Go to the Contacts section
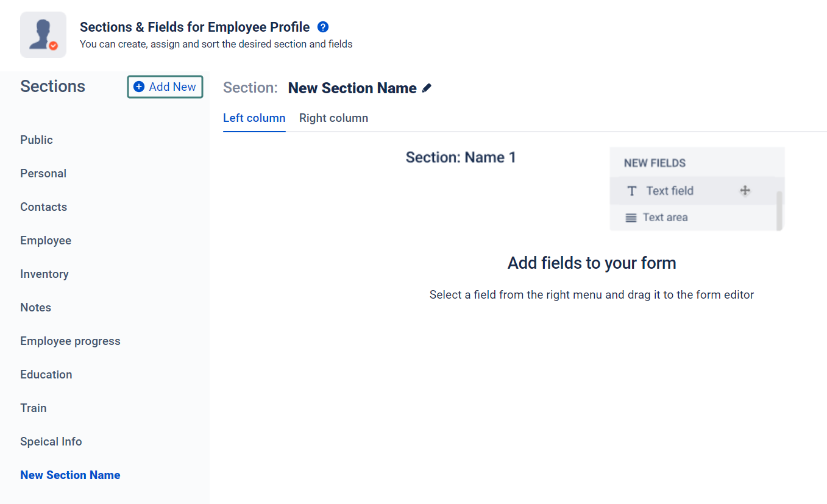 click(43, 207)
